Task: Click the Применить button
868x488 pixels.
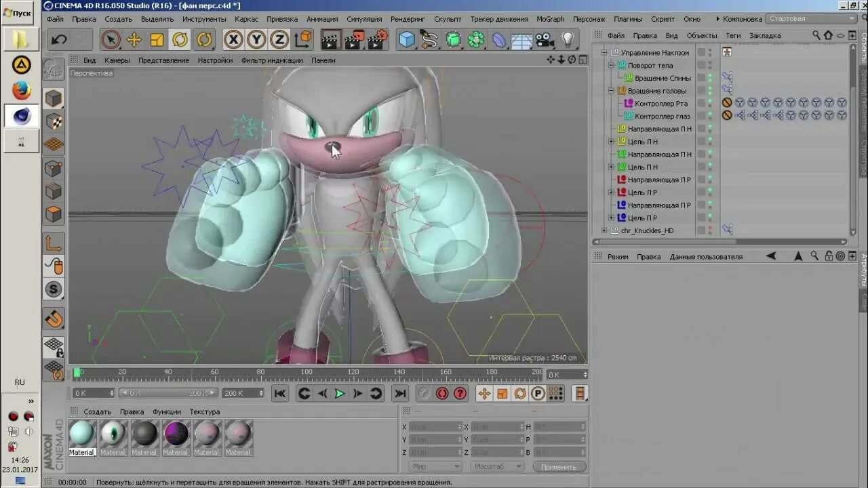Action: point(559,467)
